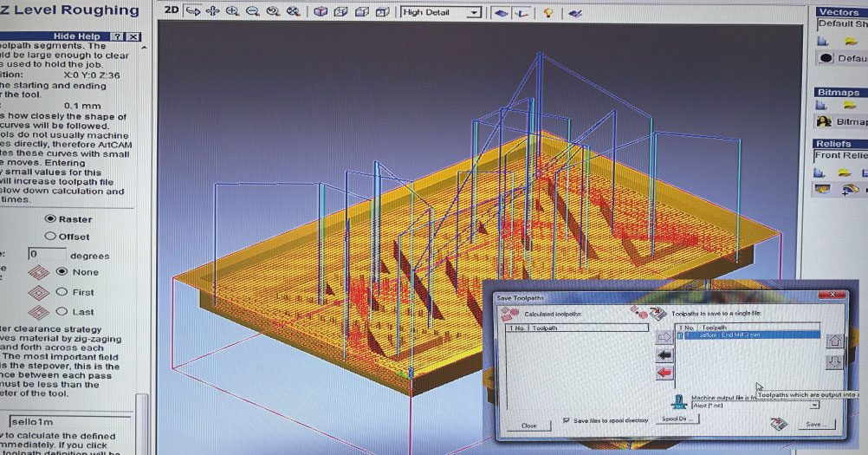
Task: Click the zoom to fit magnifier icon
Action: (293, 11)
